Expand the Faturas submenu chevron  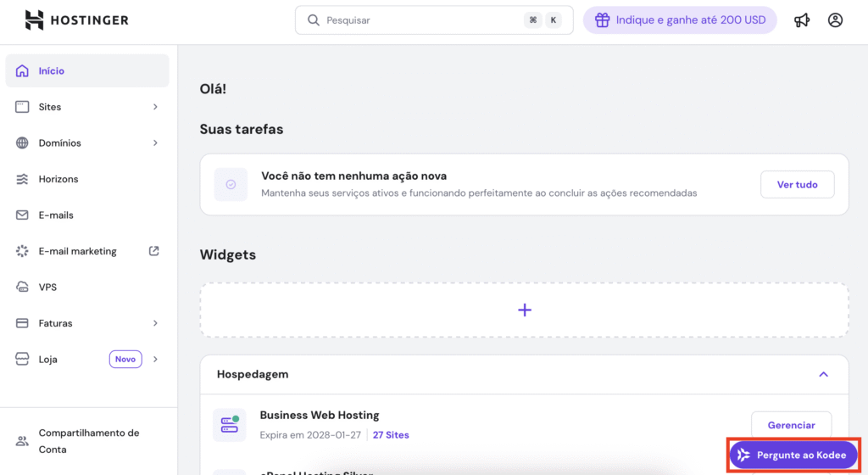point(156,323)
